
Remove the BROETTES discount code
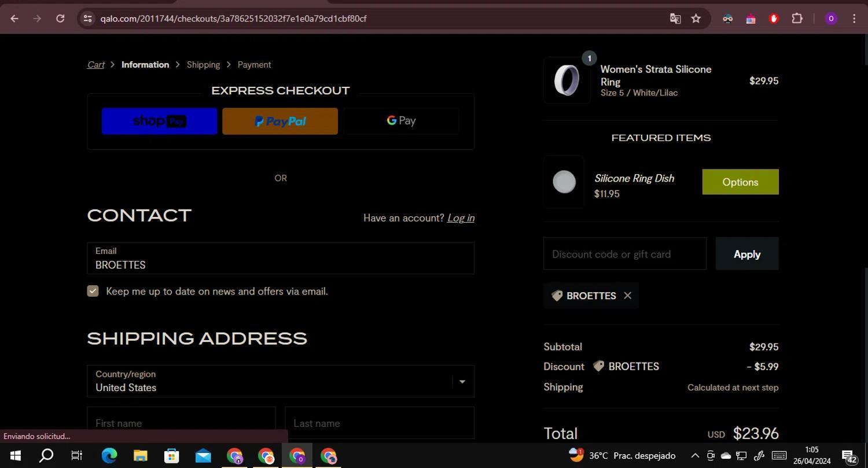627,296
